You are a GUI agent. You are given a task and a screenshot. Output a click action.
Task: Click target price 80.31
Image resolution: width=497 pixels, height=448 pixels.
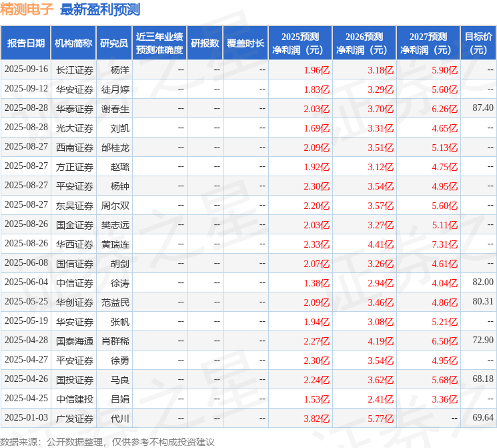tap(483, 301)
